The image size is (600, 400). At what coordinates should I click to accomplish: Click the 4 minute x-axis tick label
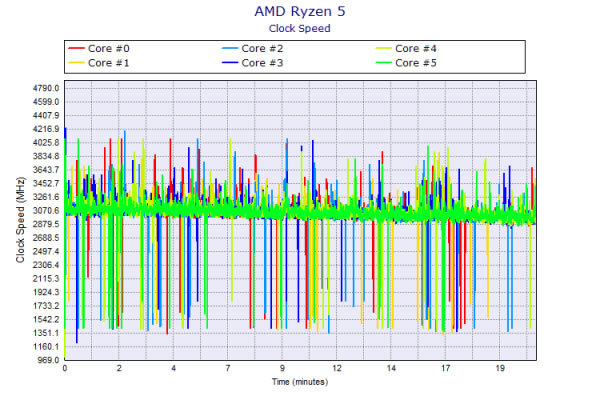[173, 368]
